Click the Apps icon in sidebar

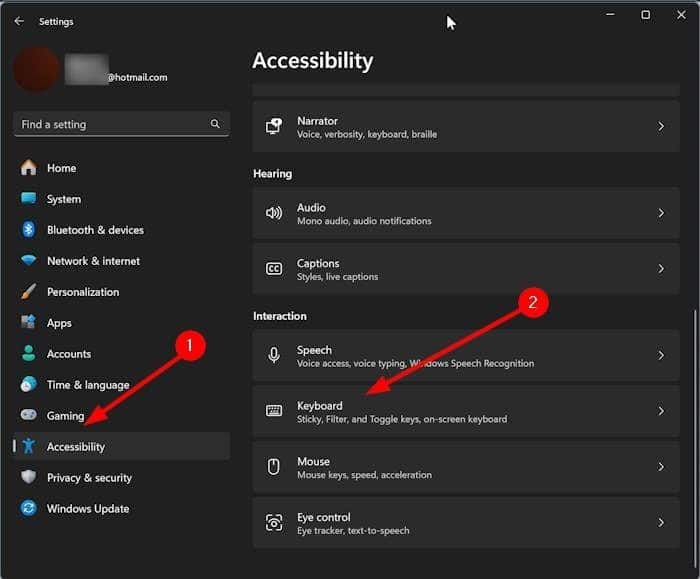(x=29, y=322)
